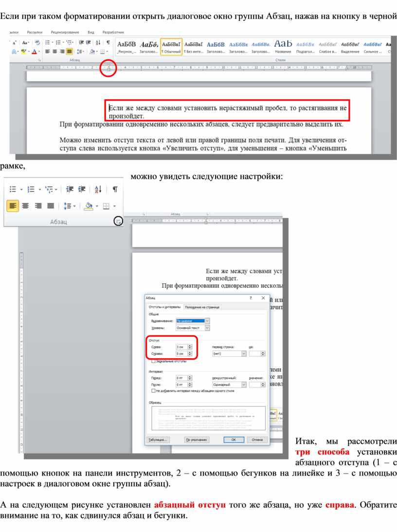Click Numbering icon in enlarged Абзац panel
Image resolution: width=397 pixels, height=532 pixels.
pos(31,189)
